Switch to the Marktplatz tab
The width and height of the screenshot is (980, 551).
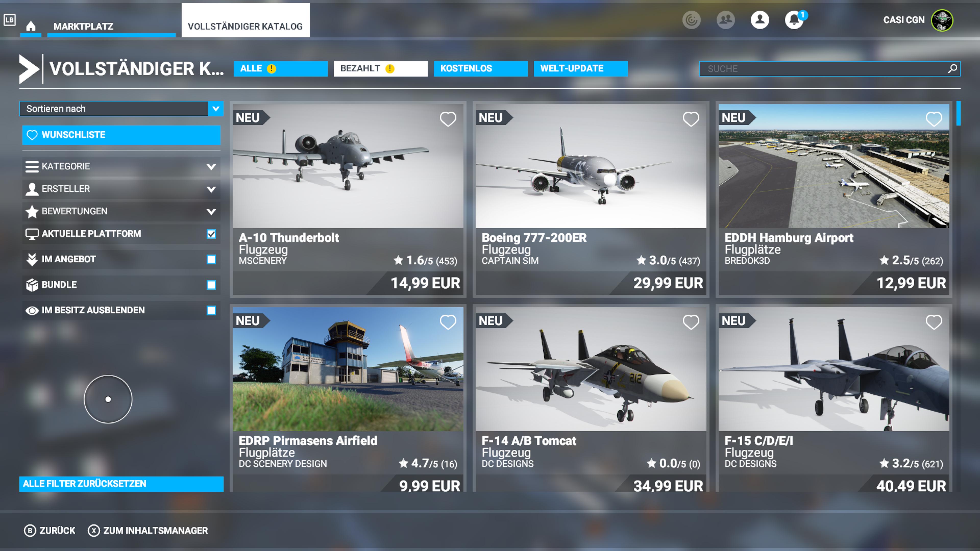111,26
